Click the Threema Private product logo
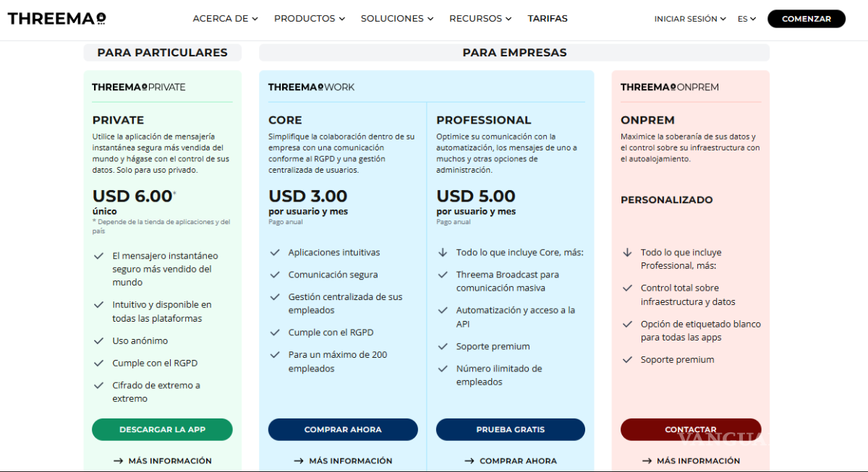The image size is (868, 472). (x=139, y=87)
